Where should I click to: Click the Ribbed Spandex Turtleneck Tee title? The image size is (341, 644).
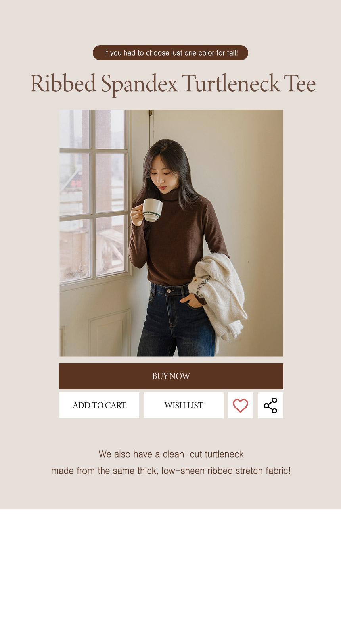[173, 84]
